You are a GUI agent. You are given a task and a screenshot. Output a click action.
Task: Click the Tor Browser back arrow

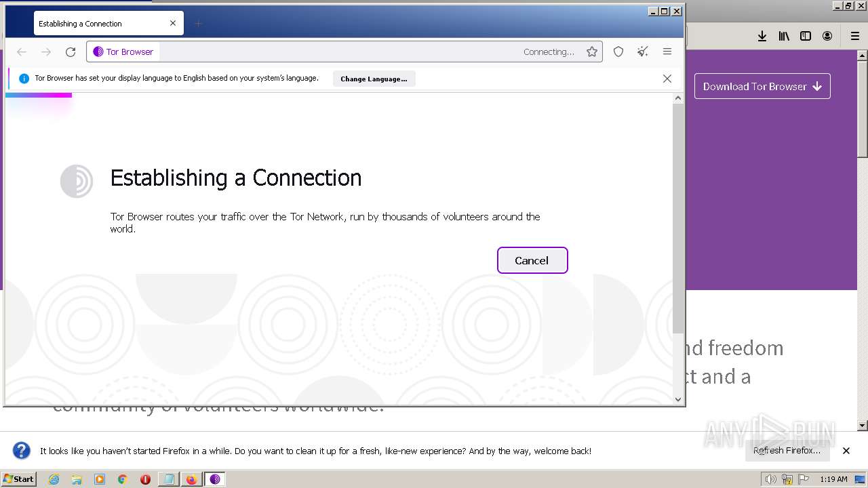[22, 52]
